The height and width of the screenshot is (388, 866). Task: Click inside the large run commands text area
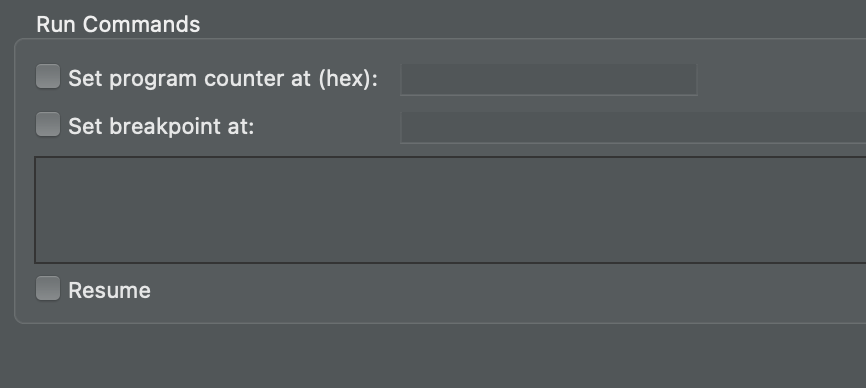(450, 210)
